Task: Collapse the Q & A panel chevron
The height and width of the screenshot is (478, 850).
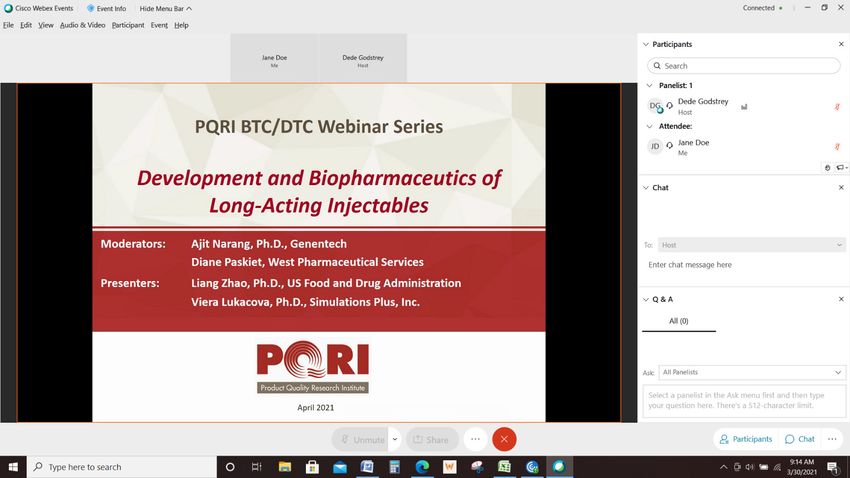Action: (646, 299)
